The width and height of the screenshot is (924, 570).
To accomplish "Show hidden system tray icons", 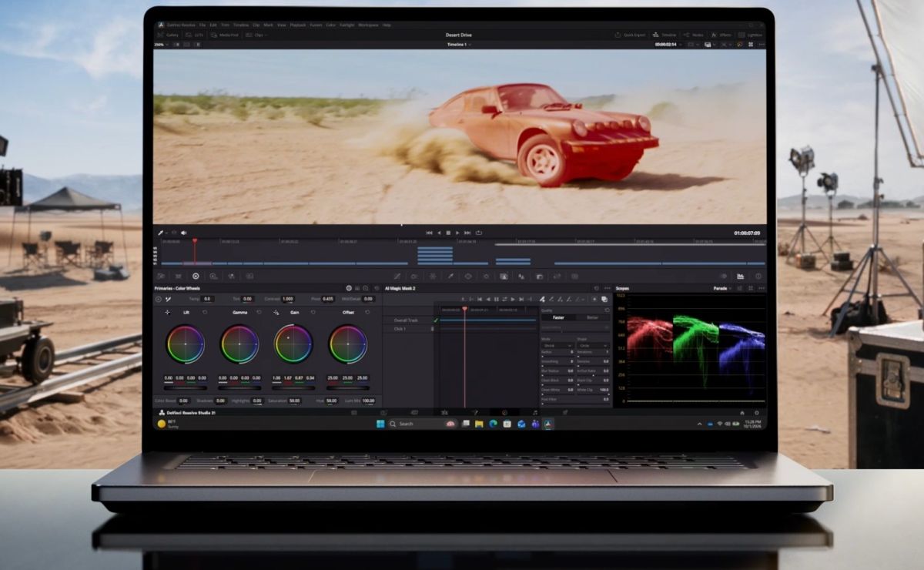I will coord(700,424).
